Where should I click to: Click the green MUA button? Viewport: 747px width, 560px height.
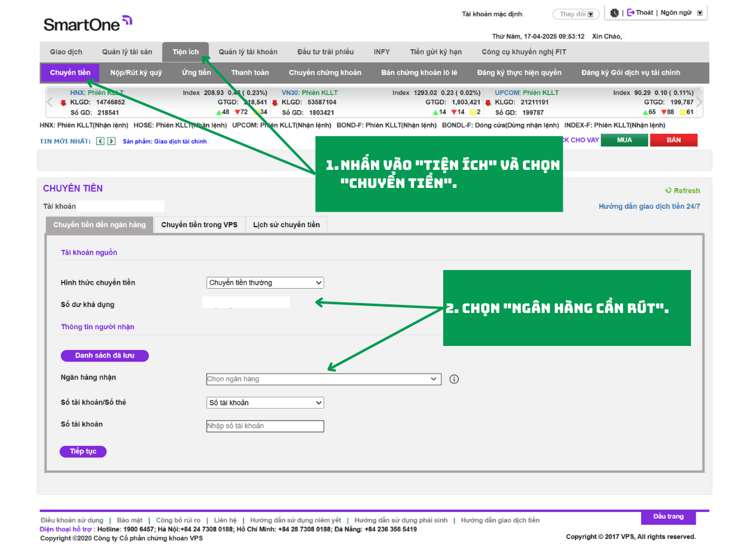[x=624, y=140]
